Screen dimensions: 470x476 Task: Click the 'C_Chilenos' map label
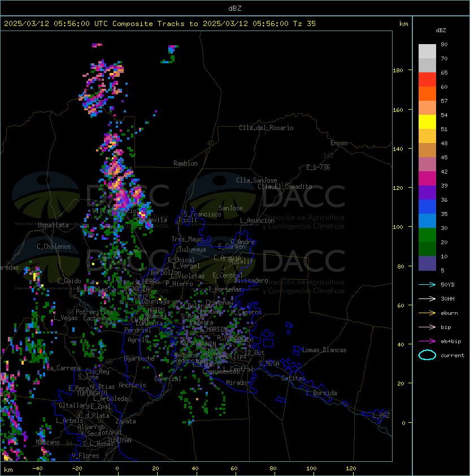(x=54, y=246)
